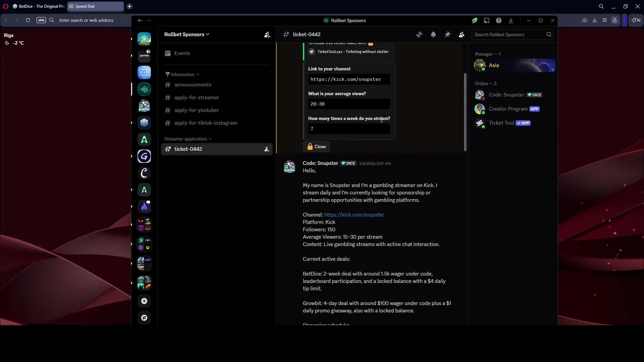Select the purple flame server icon
The width and height of the screenshot is (644, 362).
(x=144, y=207)
